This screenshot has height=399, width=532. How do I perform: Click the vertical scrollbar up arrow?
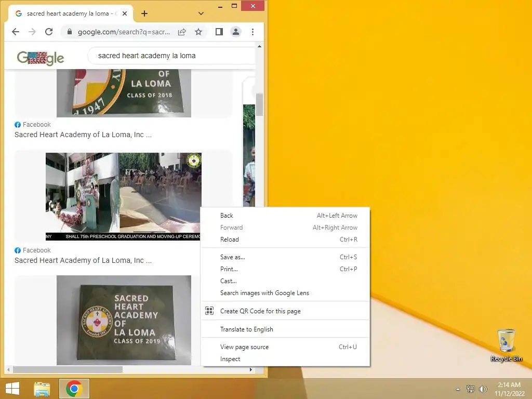pyautogui.click(x=260, y=46)
